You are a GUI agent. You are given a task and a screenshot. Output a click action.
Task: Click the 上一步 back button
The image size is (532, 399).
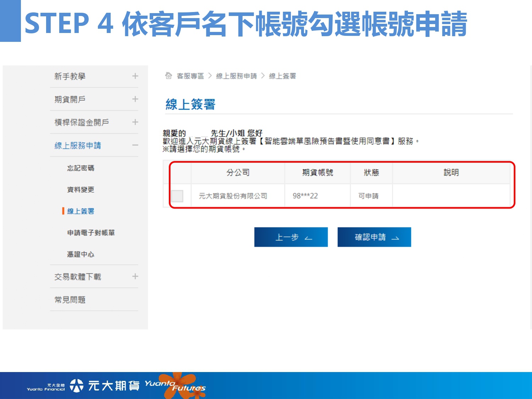click(x=291, y=237)
